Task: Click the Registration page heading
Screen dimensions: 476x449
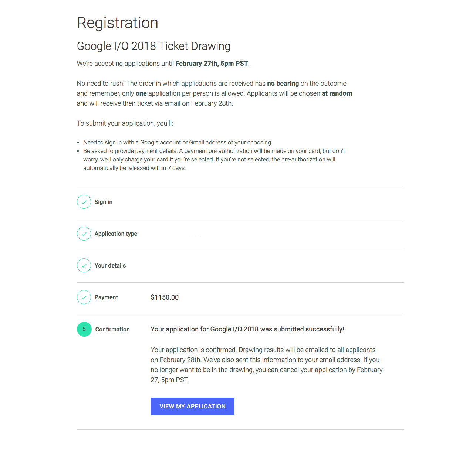Action: pyautogui.click(x=118, y=23)
